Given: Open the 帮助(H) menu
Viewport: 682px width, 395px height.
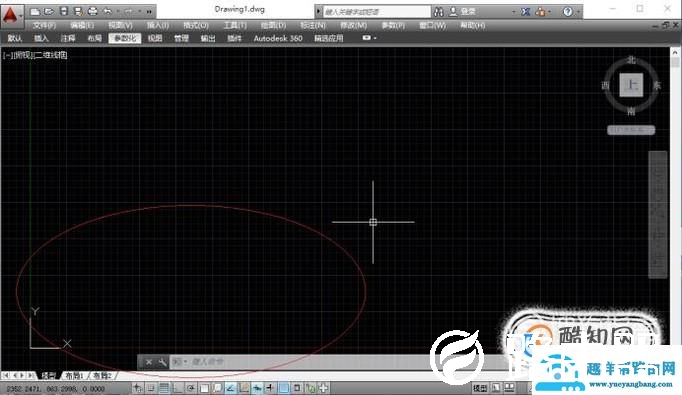Looking at the screenshot, I should click(473, 25).
